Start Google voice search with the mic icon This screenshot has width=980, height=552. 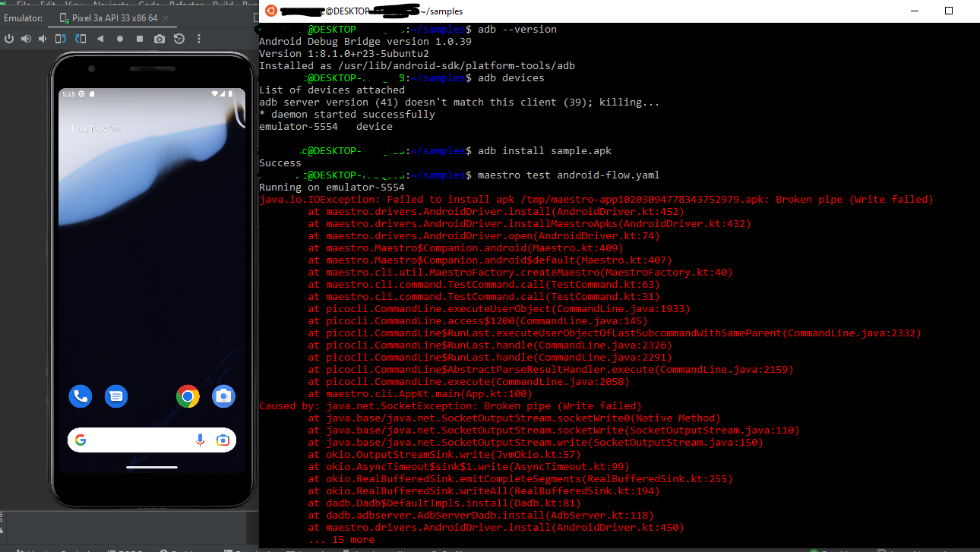[x=199, y=440]
